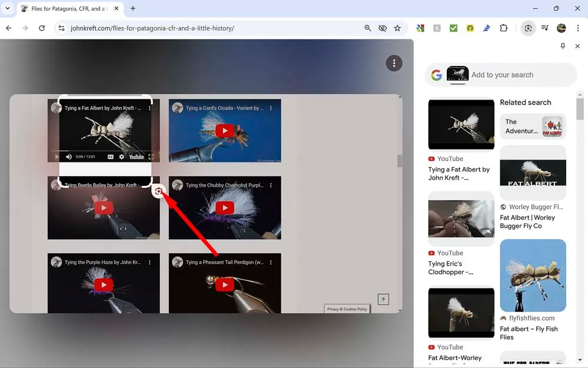The height and width of the screenshot is (368, 588).
Task: Toggle closed captions on Fat Albert video
Action: point(111,157)
